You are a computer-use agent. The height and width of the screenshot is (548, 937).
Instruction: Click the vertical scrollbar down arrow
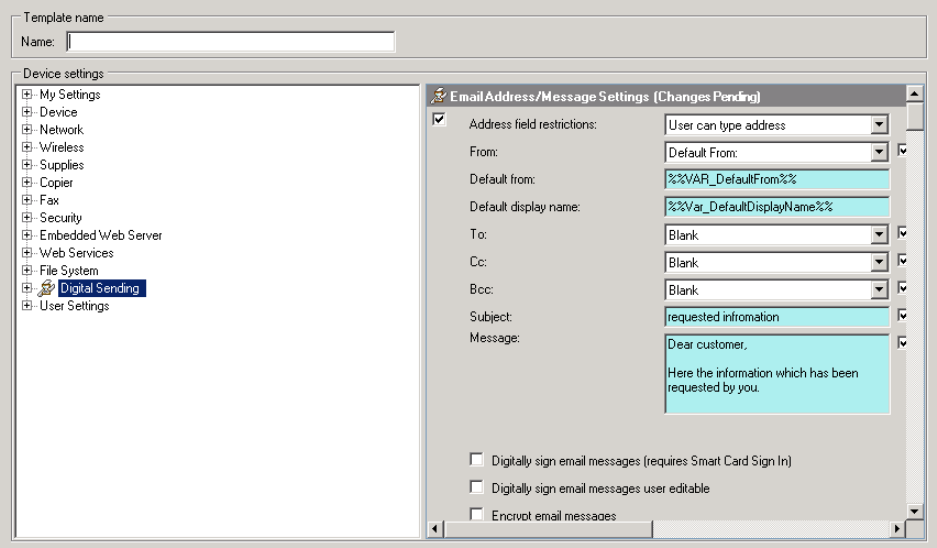(x=914, y=511)
